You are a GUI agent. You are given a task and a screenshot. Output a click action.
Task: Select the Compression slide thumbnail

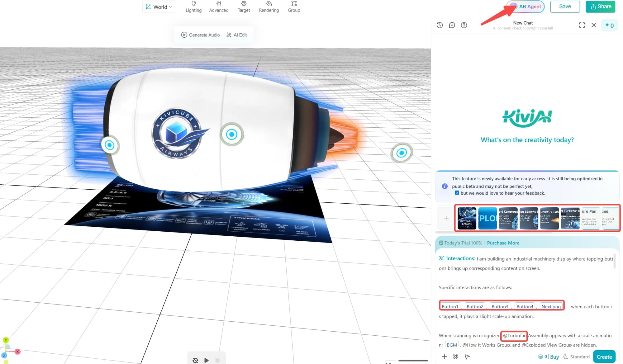click(508, 218)
